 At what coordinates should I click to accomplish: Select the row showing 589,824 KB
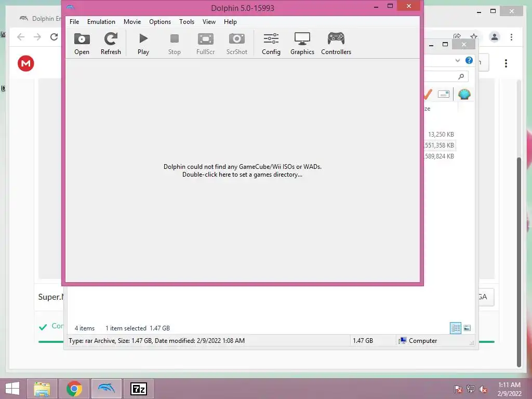coord(439,156)
